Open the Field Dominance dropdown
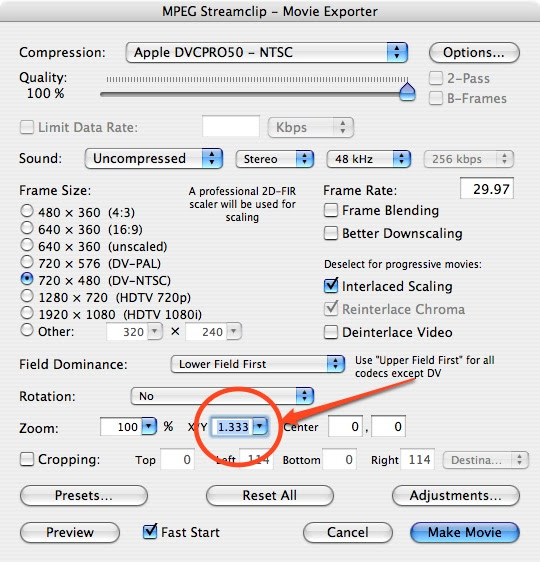This screenshot has width=540, height=562. click(x=258, y=364)
